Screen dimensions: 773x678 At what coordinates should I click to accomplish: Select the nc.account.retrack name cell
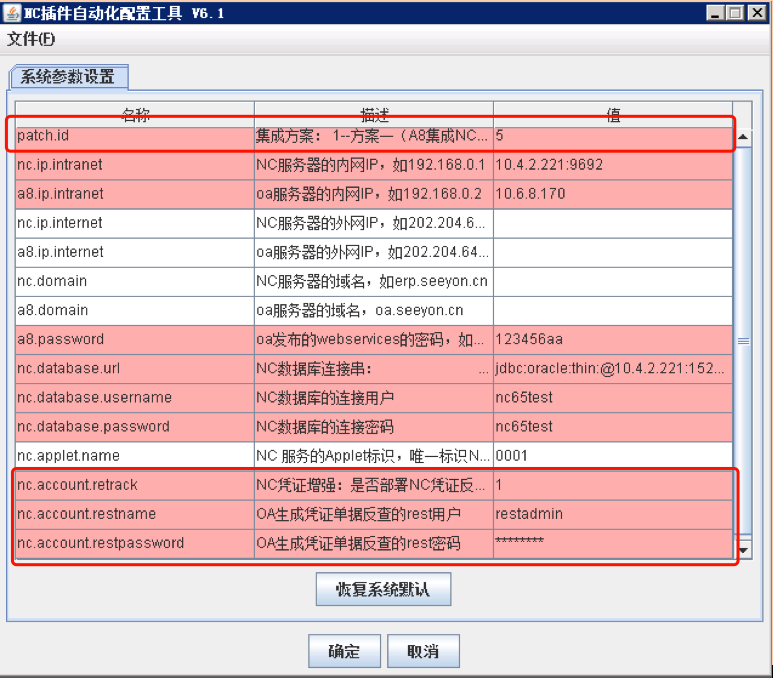click(135, 485)
